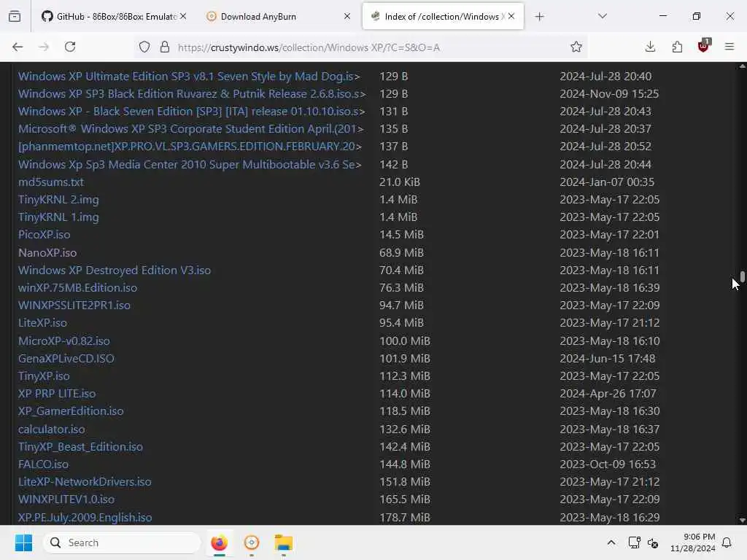Image resolution: width=747 pixels, height=560 pixels.
Task: Download TinyXP_Beast_Edition.iso
Action: coord(80,447)
